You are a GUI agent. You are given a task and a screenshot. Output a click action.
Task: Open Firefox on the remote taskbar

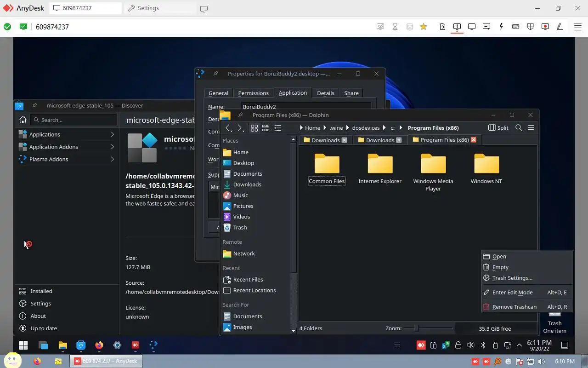click(99, 345)
